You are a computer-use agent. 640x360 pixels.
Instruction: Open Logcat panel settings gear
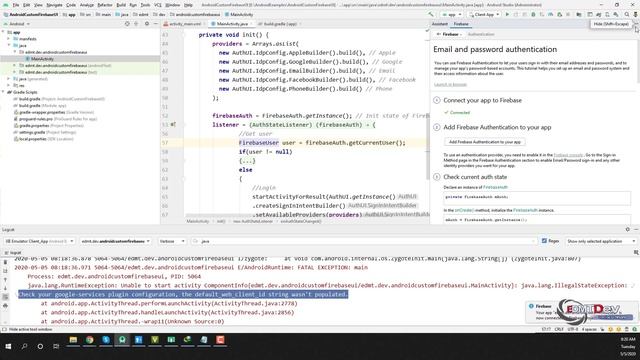click(628, 229)
